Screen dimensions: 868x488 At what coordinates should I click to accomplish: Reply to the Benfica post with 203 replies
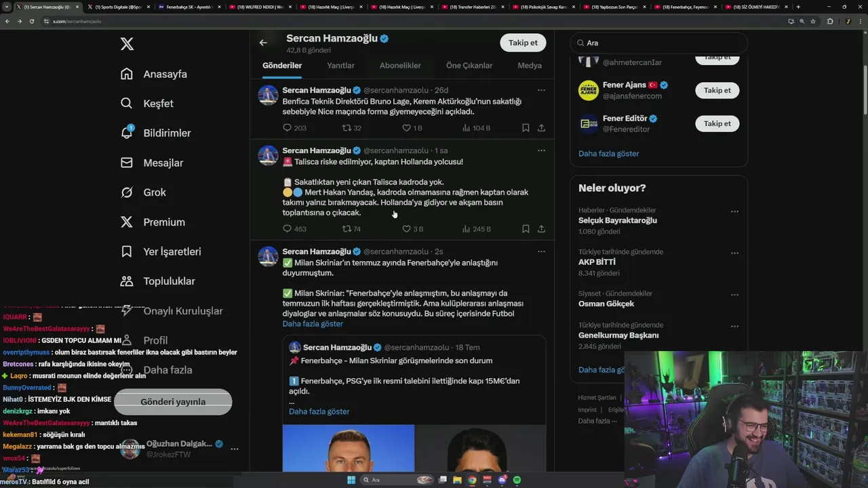point(294,128)
